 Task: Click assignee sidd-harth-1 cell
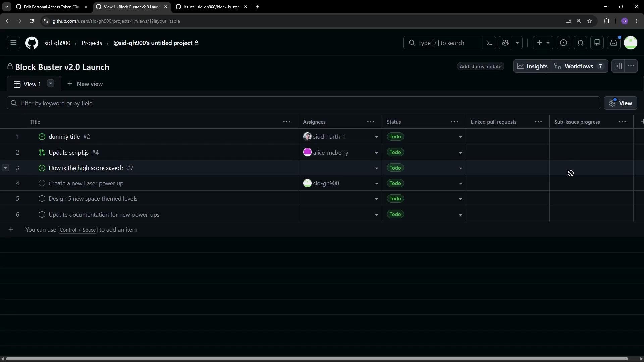point(340,137)
